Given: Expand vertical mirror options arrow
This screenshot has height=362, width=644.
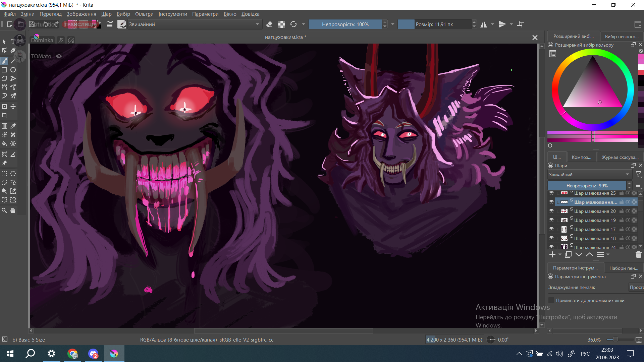Looking at the screenshot, I should click(x=511, y=24).
